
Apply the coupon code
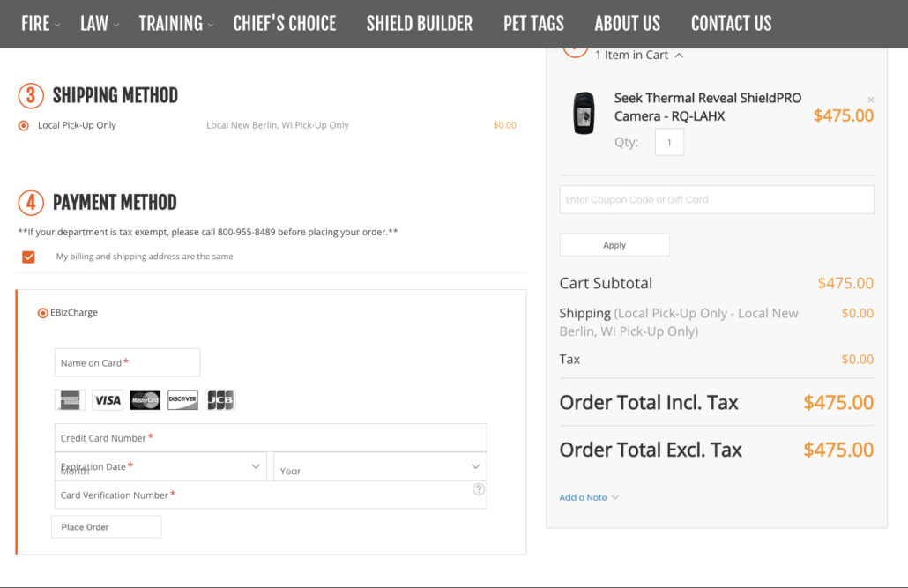(x=614, y=245)
